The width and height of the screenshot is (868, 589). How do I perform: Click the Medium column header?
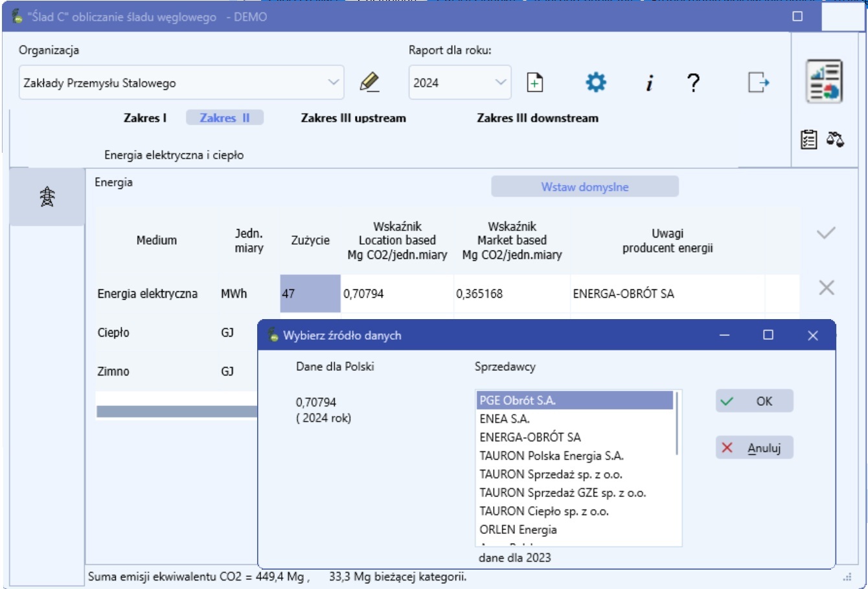(x=156, y=240)
